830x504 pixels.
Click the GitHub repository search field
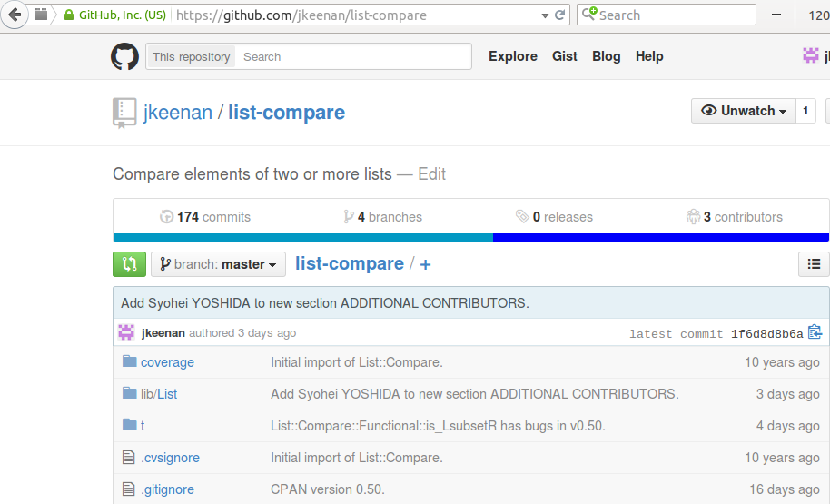353,56
